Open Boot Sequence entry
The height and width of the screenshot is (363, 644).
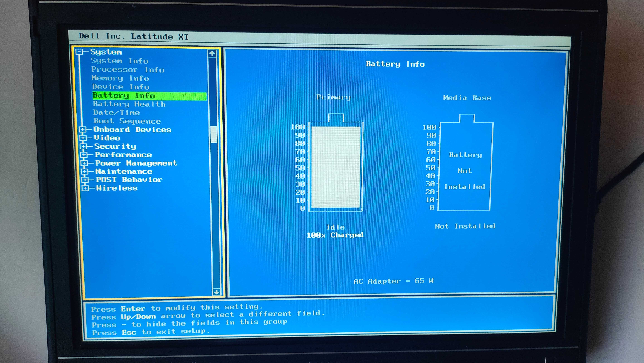point(127,121)
